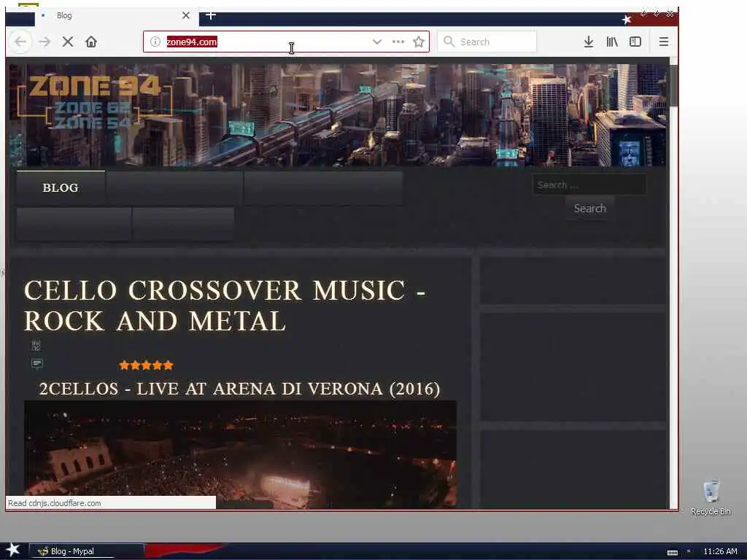Open 2Cellos Live at Arena di Verona heading
747x560 pixels.
click(x=239, y=389)
